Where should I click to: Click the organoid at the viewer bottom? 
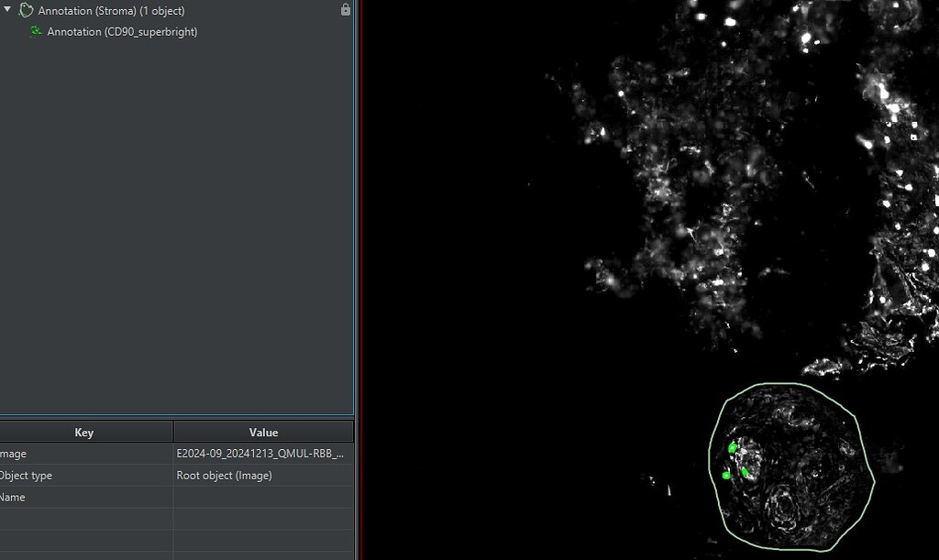pos(793,467)
